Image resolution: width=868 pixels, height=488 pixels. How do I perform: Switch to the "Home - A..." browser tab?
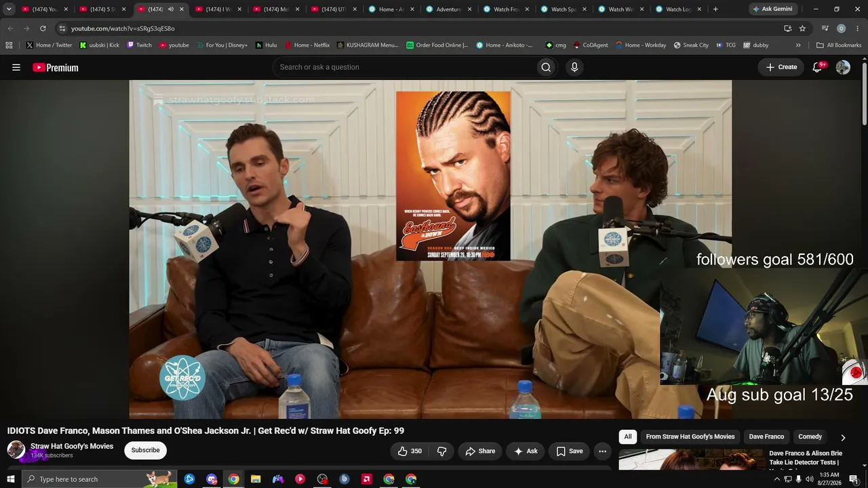point(391,9)
